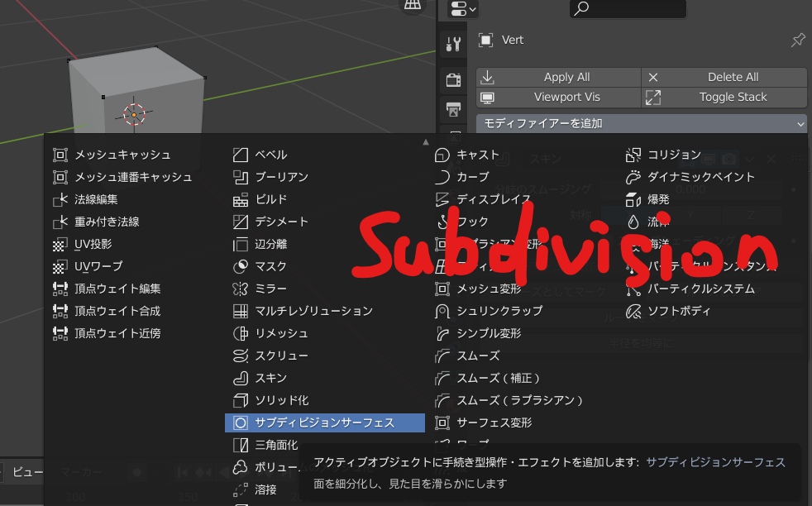Click the menu scroll-up arrow
Image resolution: width=812 pixels, height=506 pixels.
[x=426, y=142]
